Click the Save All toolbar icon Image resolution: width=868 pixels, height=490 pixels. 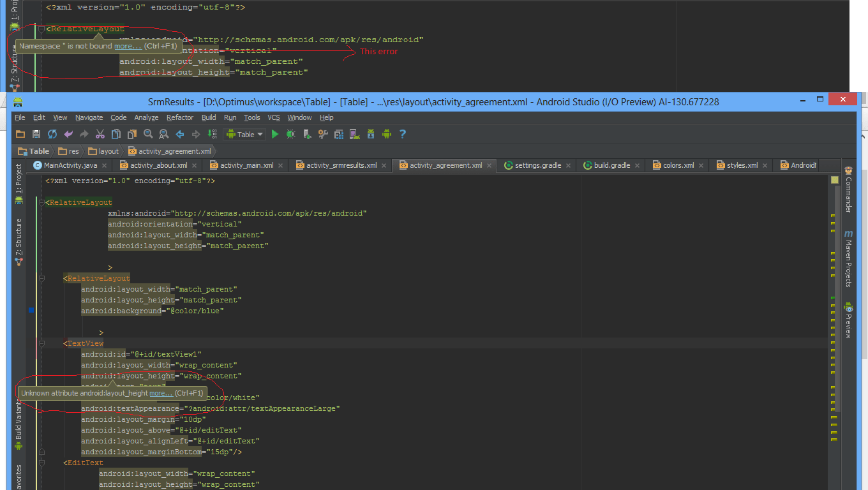[36, 134]
